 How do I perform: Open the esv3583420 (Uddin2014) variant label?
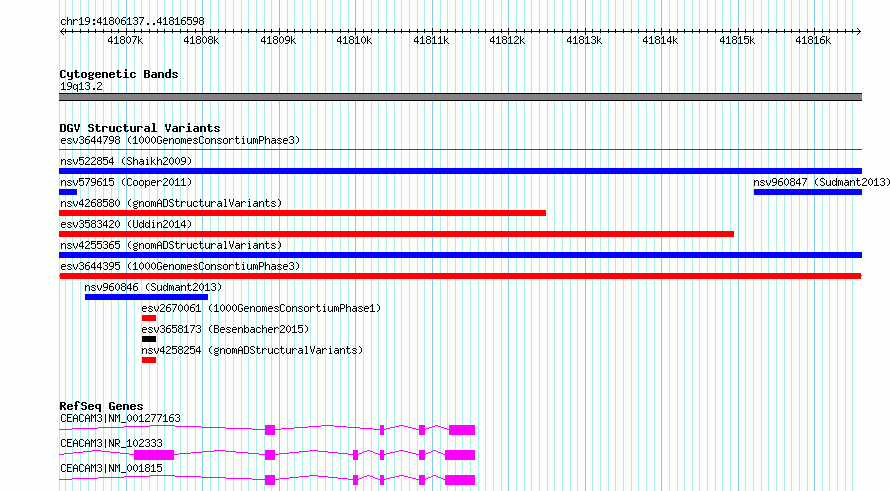click(126, 224)
